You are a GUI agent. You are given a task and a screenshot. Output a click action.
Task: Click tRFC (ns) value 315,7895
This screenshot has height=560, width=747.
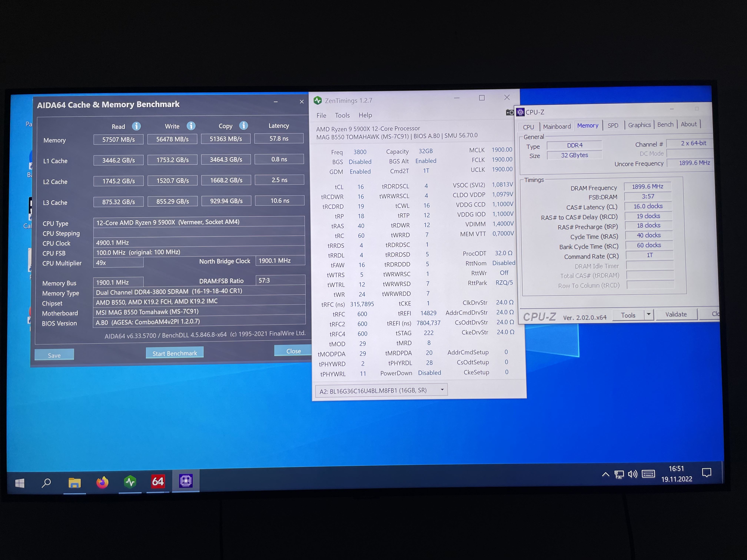click(x=362, y=304)
